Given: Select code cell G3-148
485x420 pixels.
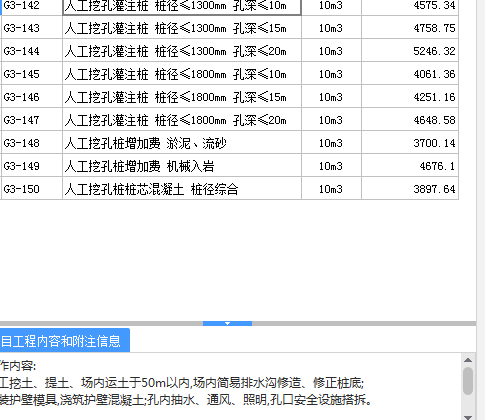Looking at the screenshot, I should click(32, 143).
